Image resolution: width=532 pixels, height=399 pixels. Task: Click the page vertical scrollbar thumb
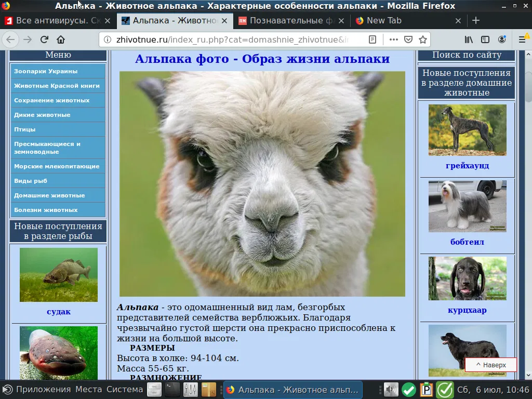point(528,87)
